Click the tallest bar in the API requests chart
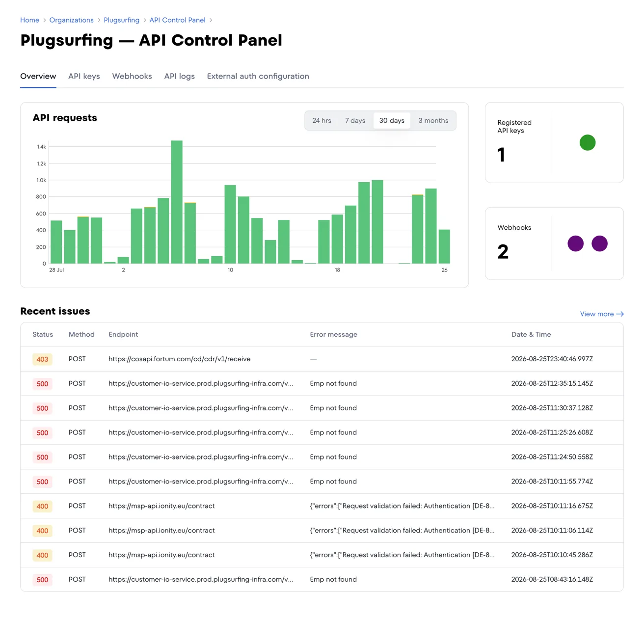The image size is (644, 644). point(177,202)
